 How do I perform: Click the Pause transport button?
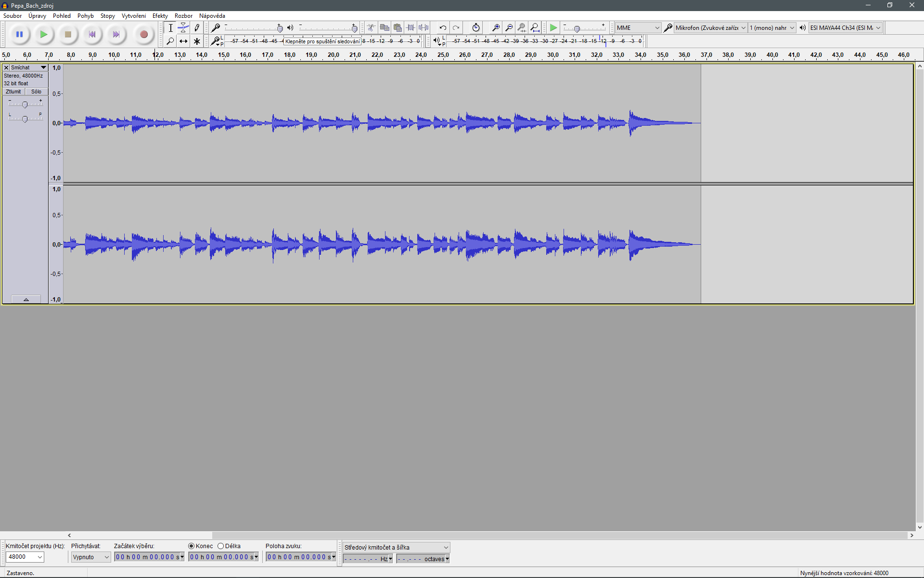point(19,34)
